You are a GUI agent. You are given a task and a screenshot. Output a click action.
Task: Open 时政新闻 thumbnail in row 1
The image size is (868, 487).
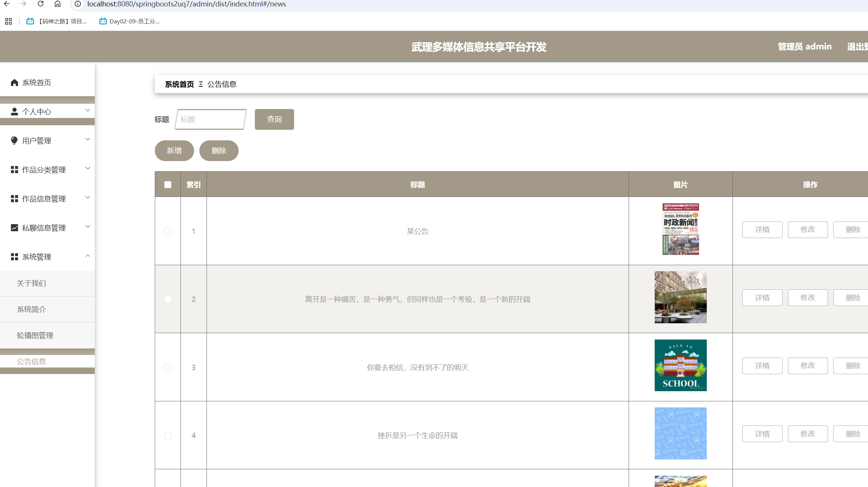[x=681, y=229]
